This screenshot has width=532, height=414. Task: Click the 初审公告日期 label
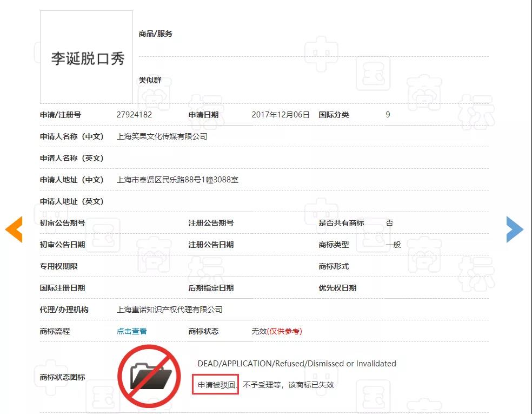pyautogui.click(x=62, y=245)
